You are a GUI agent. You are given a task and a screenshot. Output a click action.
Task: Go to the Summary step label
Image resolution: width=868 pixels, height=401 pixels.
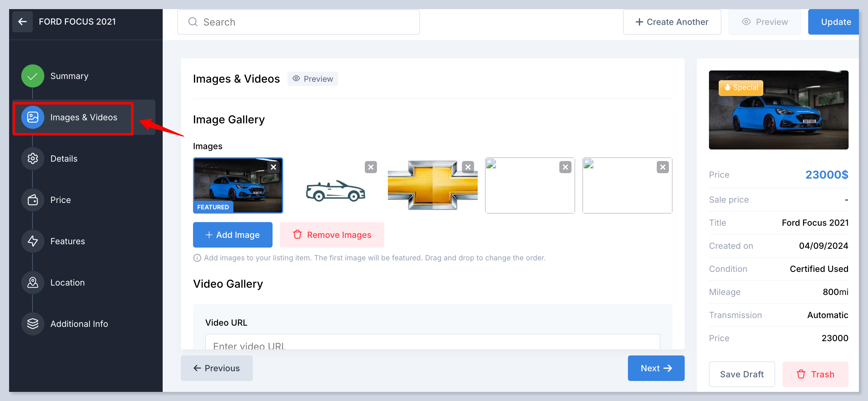69,76
